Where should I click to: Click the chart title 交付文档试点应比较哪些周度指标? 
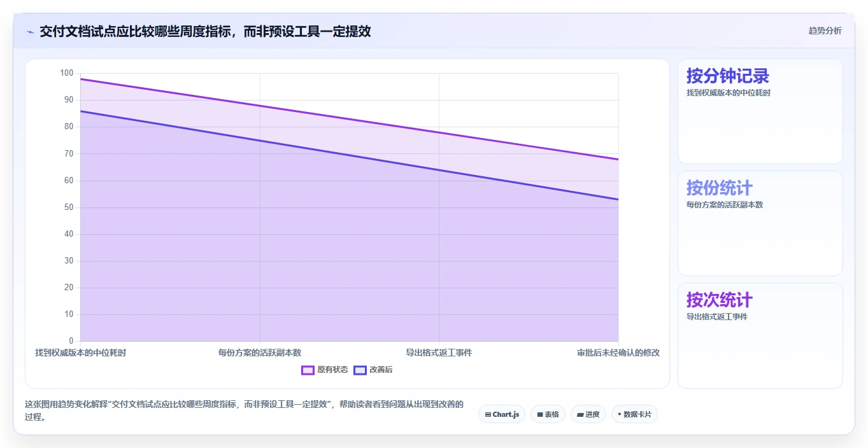[x=205, y=31]
